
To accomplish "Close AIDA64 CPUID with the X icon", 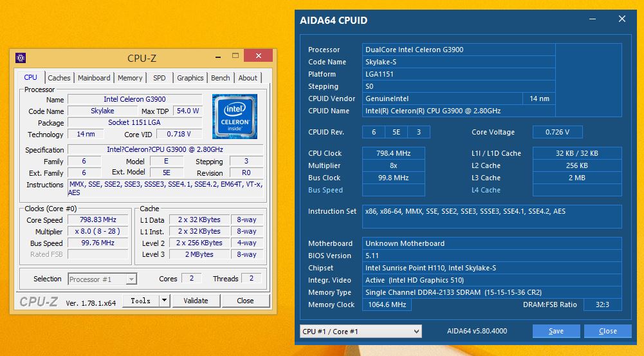I will pyautogui.click(x=622, y=19).
